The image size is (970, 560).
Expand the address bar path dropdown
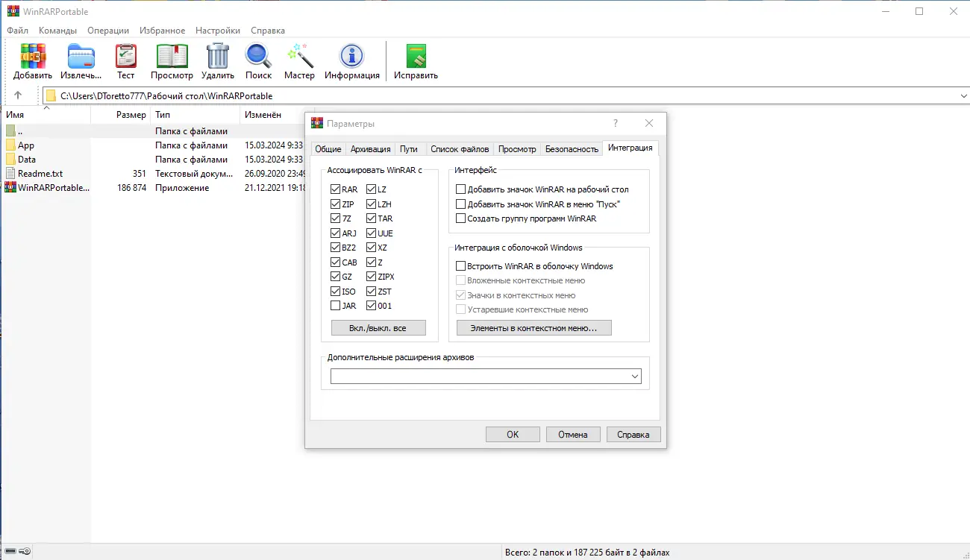click(x=963, y=95)
